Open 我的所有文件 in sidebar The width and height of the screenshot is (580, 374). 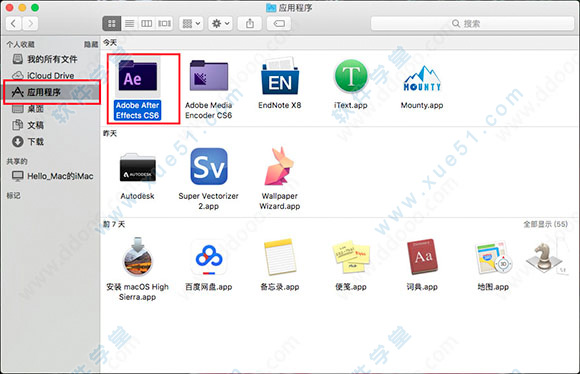[52, 59]
